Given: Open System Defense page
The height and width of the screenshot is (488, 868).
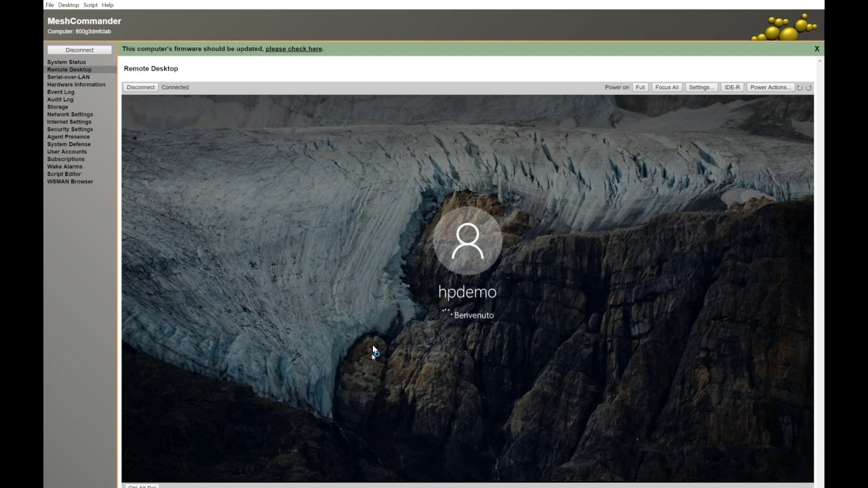Looking at the screenshot, I should tap(68, 144).
